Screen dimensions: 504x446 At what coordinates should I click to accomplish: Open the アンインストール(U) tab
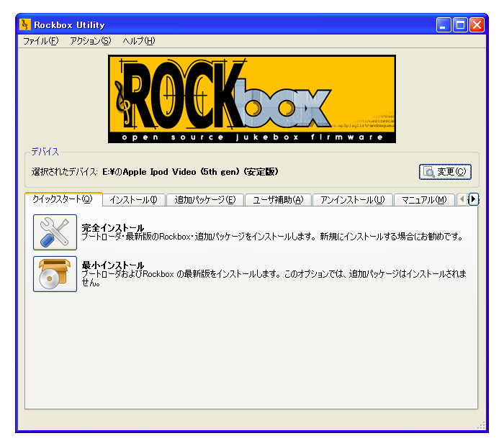[x=353, y=200]
